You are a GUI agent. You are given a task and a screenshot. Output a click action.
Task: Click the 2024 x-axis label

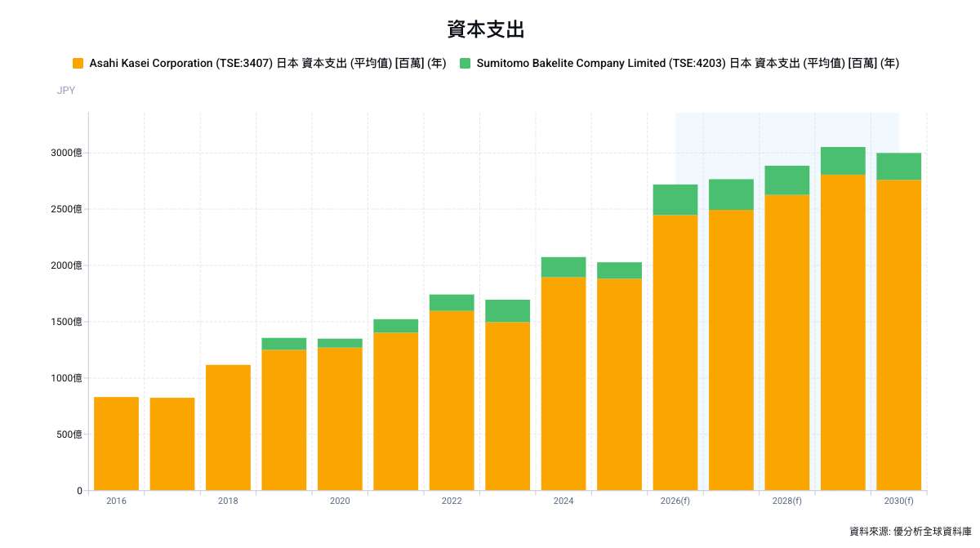point(563,501)
